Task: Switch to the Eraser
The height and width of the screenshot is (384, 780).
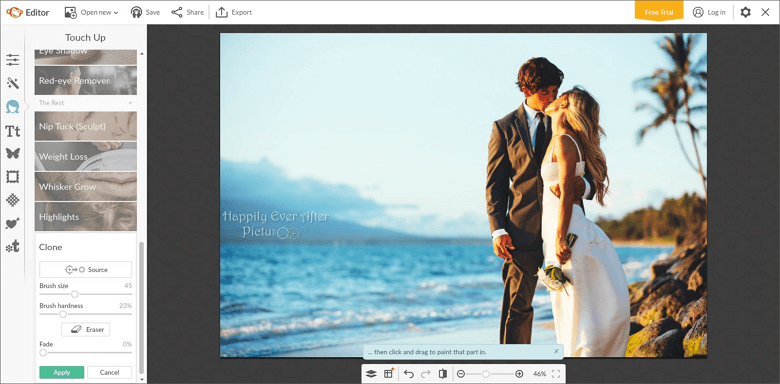Action: coord(86,329)
